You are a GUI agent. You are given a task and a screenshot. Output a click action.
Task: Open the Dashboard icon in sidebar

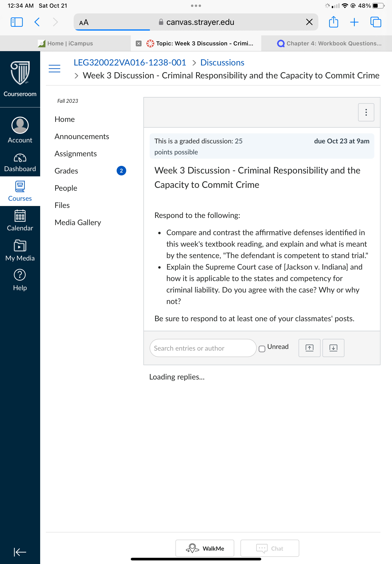pos(20,158)
